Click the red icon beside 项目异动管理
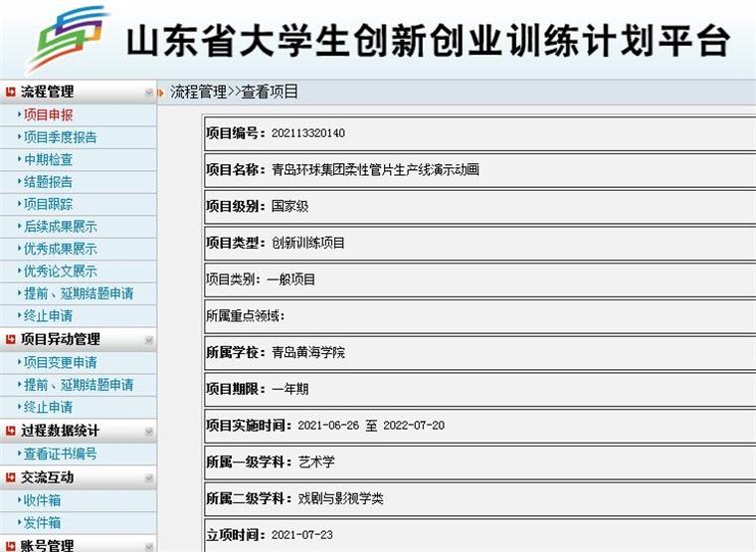 [11, 339]
